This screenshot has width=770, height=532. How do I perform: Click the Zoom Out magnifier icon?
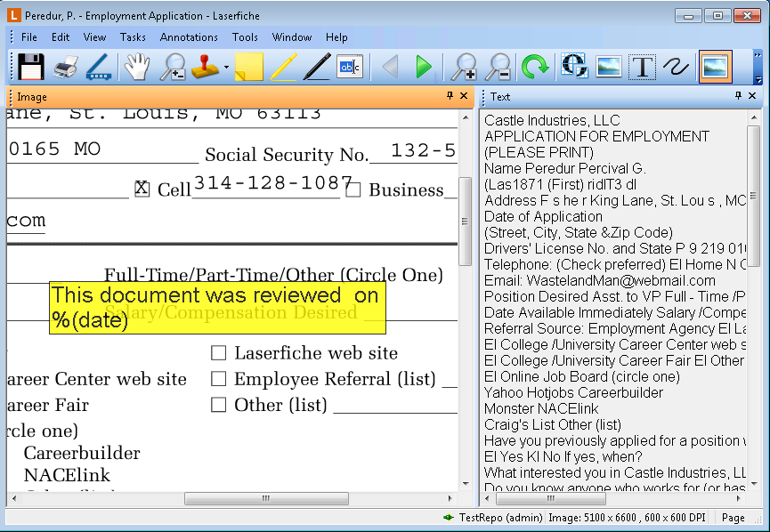(498, 67)
